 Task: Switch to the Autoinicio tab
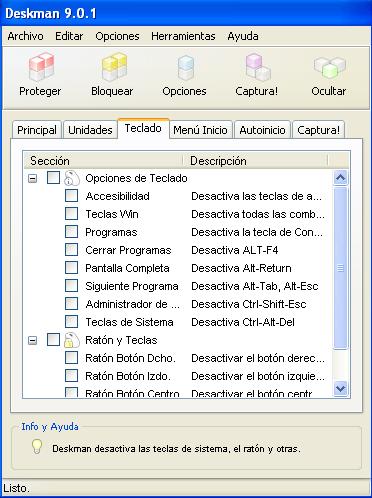click(262, 130)
